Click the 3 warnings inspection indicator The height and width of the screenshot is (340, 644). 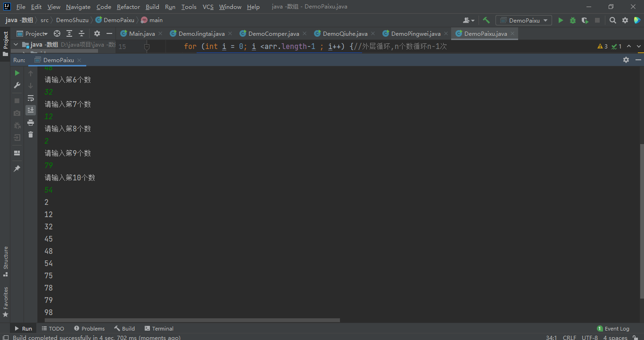click(603, 47)
